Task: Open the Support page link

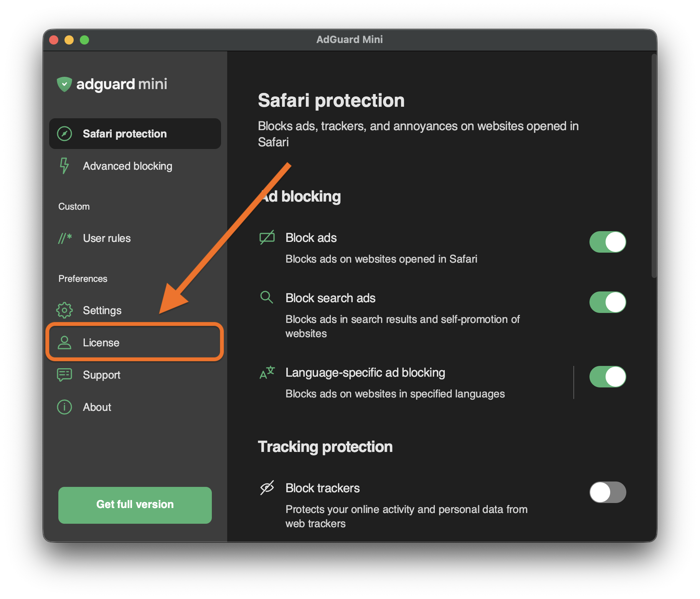Action: [x=101, y=375]
